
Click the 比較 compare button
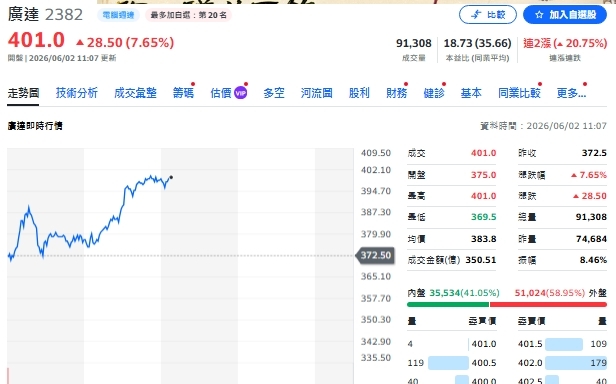click(488, 15)
